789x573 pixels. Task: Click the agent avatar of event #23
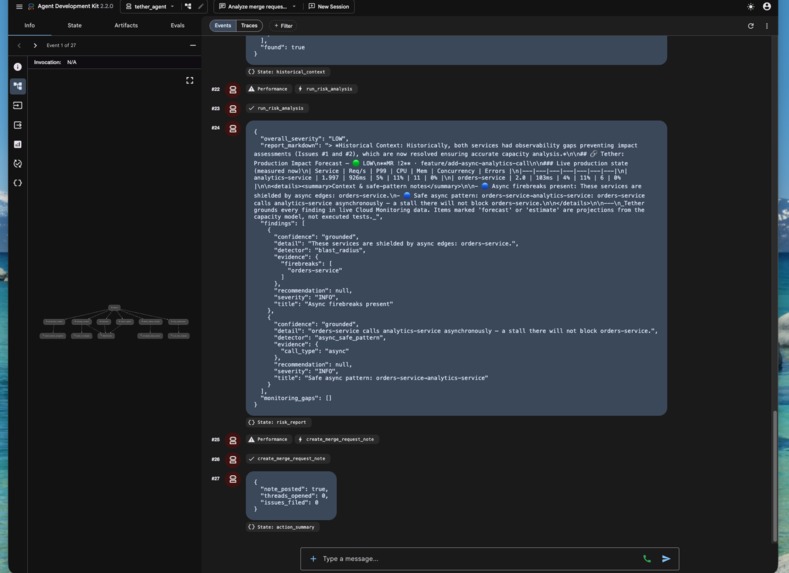(232, 109)
